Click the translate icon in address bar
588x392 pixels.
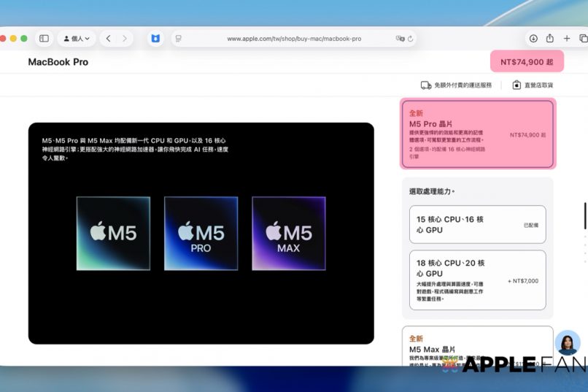399,39
